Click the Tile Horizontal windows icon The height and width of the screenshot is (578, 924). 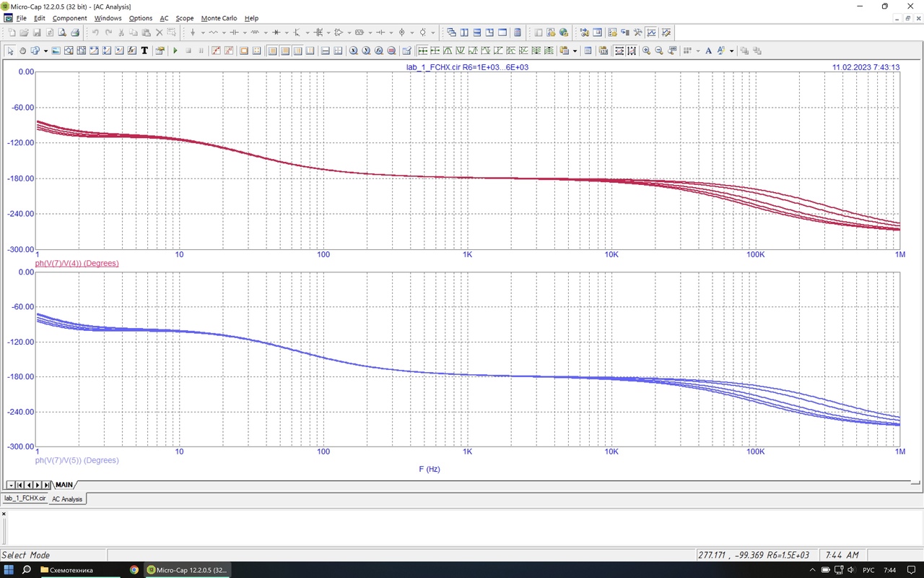(x=477, y=33)
